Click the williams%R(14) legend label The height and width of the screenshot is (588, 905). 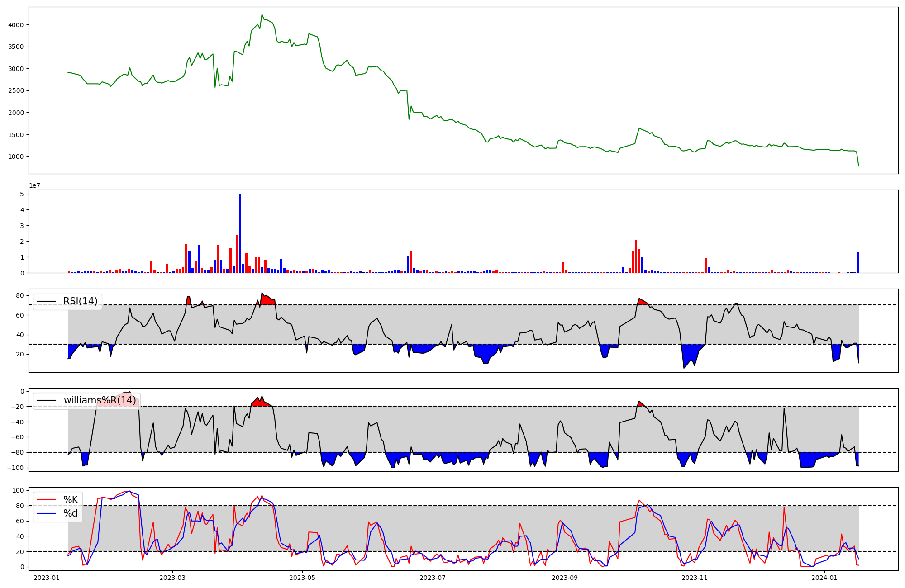click(x=100, y=400)
